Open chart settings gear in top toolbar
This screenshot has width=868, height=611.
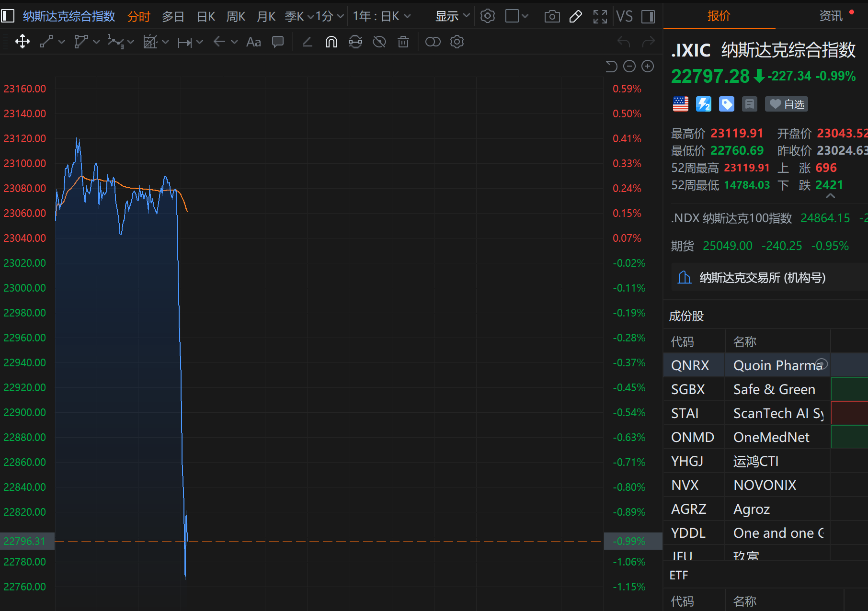pos(487,17)
